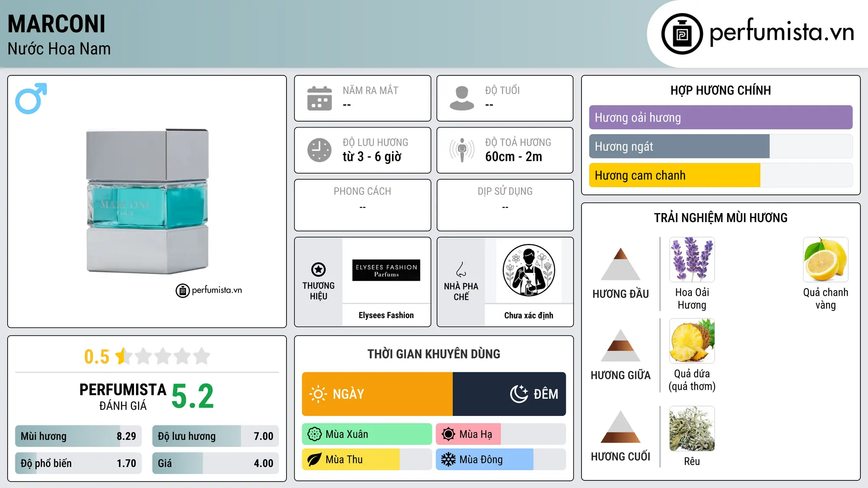Click the moon icon in Đêm bar

coord(519,394)
